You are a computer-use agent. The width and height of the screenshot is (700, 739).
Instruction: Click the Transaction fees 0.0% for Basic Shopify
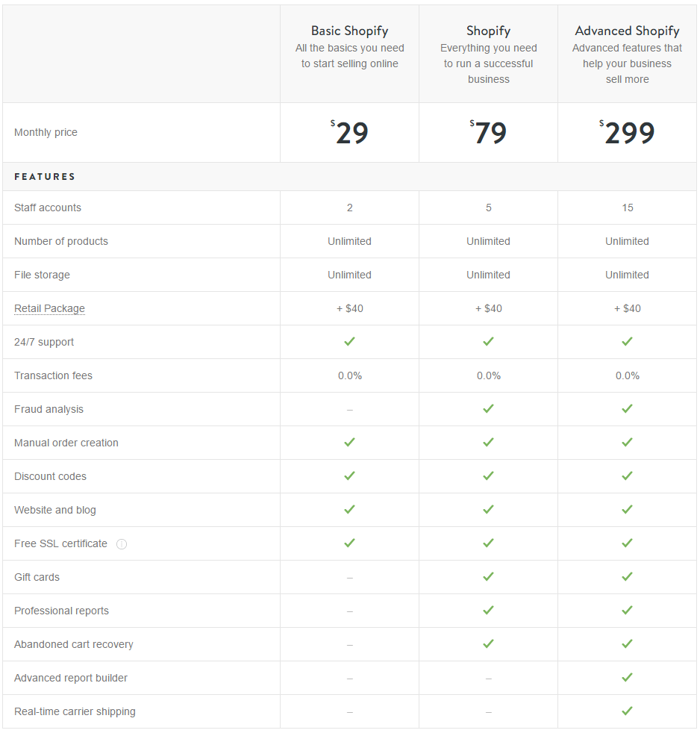pyautogui.click(x=349, y=376)
